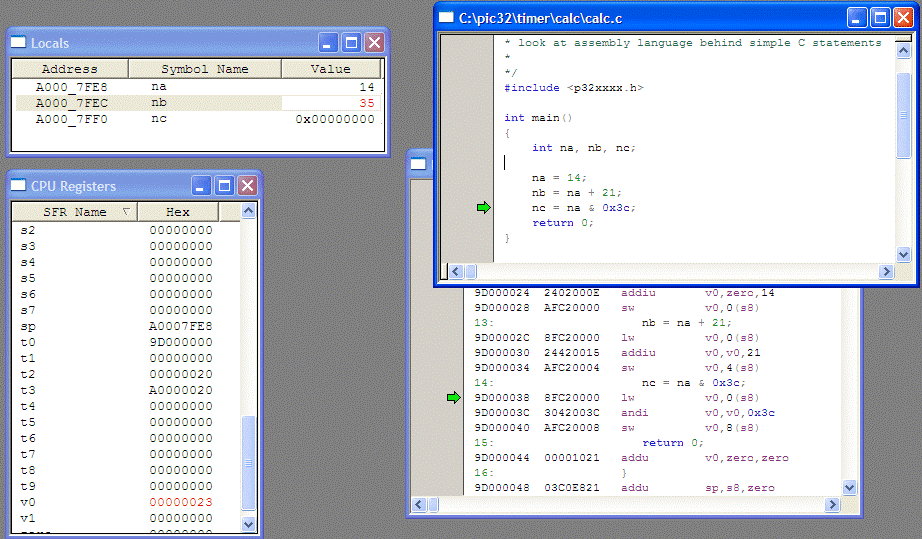The image size is (922, 539).
Task: Click the Locals window title icon
Action: point(19,43)
